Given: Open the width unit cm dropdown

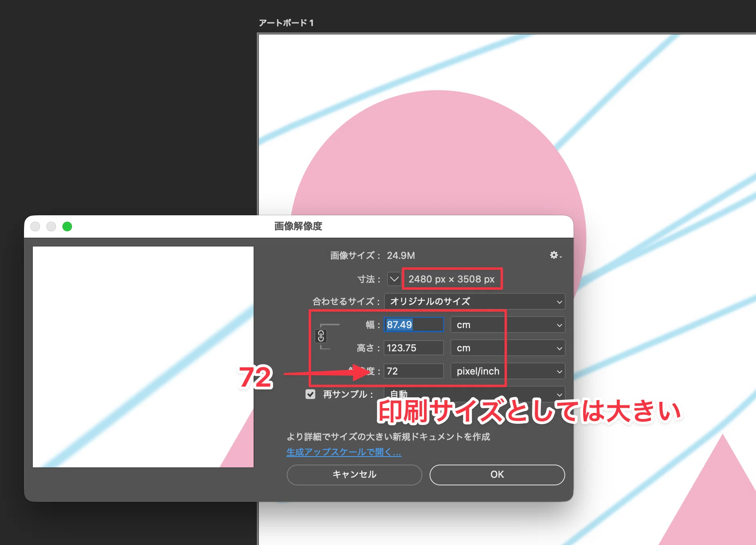Looking at the screenshot, I should click(x=508, y=325).
